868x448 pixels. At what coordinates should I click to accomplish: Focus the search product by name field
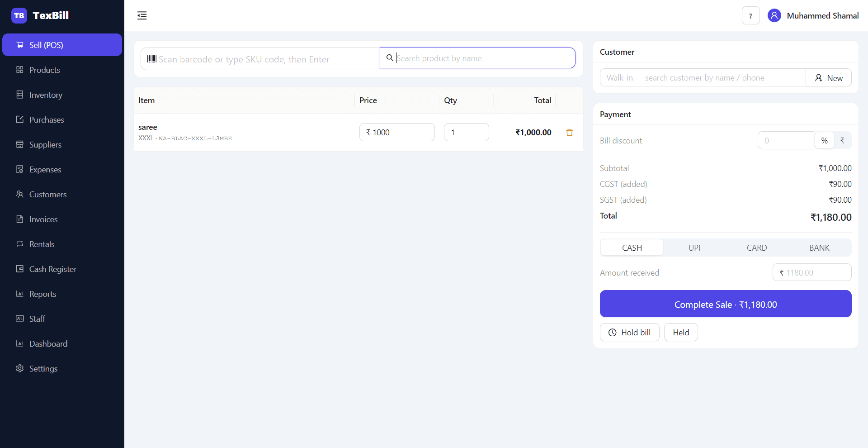tap(477, 58)
